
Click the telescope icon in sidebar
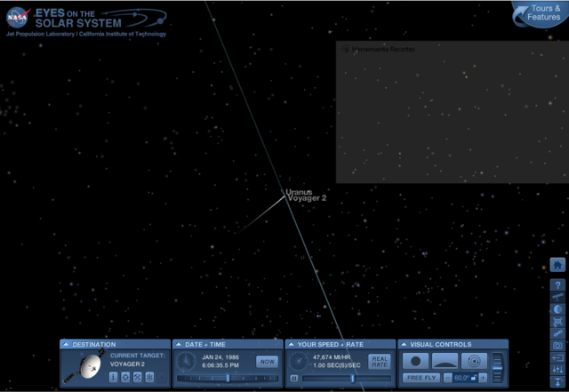pos(557,297)
